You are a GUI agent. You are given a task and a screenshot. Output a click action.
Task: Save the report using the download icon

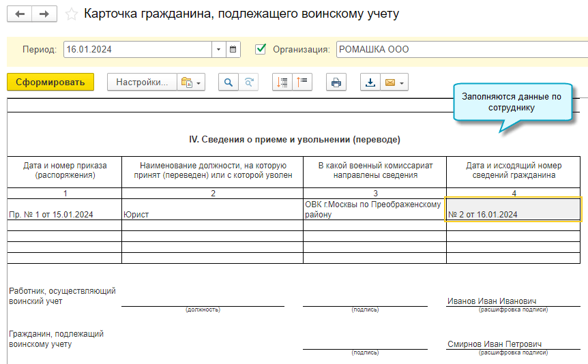coord(370,82)
